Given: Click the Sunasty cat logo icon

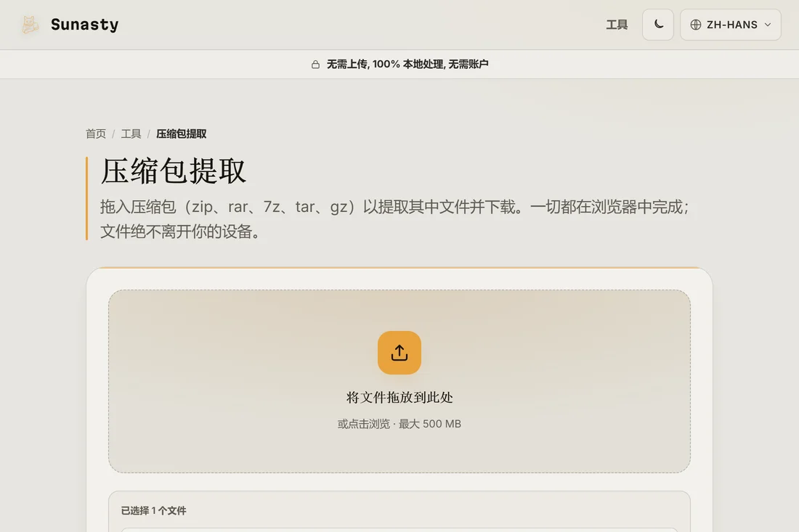Looking at the screenshot, I should pos(30,25).
